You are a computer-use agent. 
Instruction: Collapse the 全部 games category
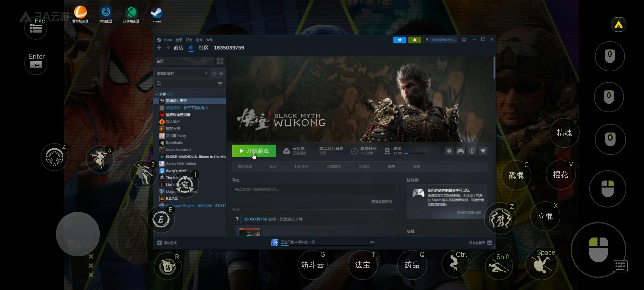(157, 94)
